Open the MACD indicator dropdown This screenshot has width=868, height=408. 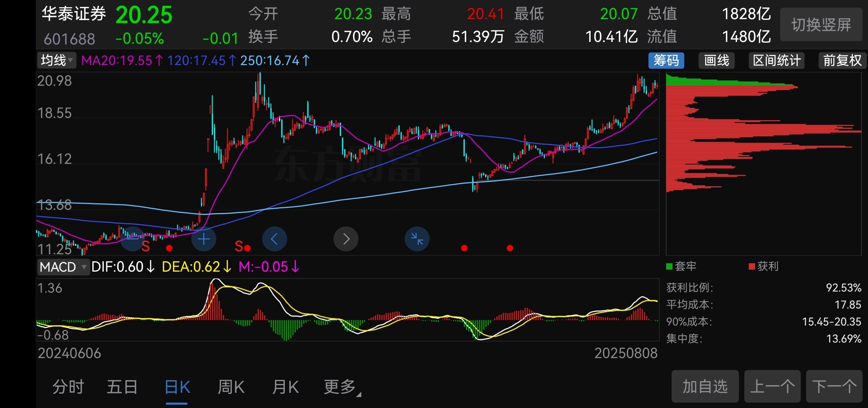(x=63, y=267)
